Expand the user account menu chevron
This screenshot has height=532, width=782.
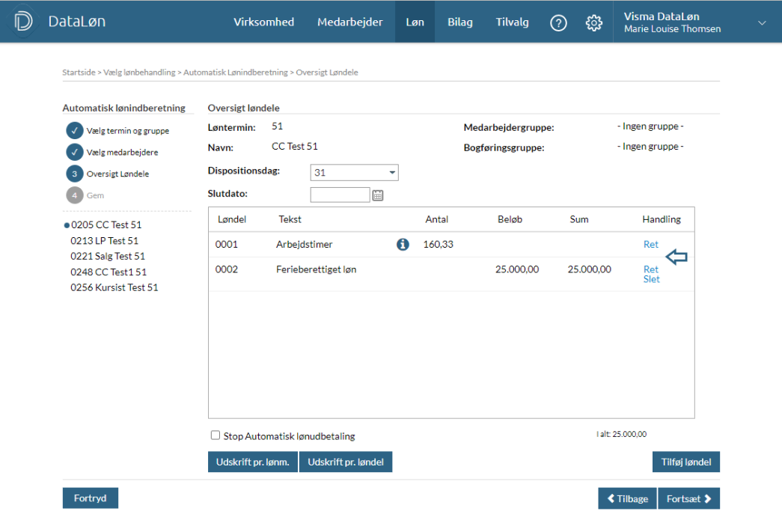pos(762,23)
